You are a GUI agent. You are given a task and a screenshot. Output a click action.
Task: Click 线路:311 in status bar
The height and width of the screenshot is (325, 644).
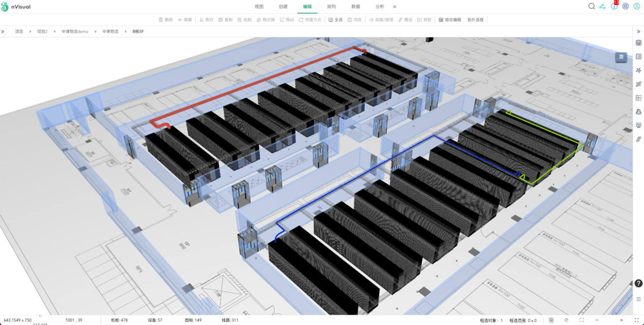tap(230, 320)
